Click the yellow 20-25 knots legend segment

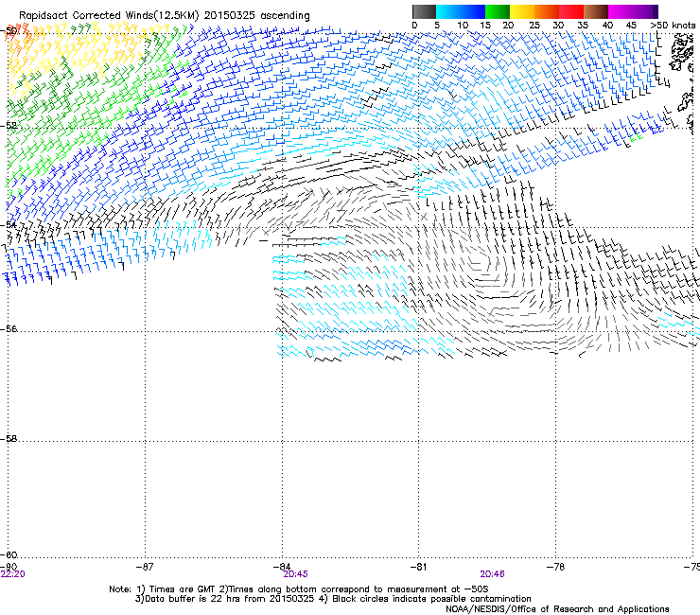[x=522, y=11]
